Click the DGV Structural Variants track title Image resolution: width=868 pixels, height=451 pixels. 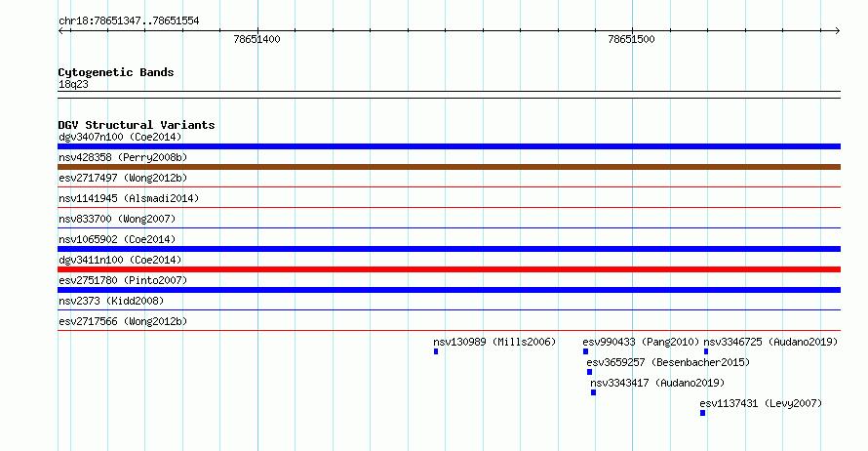pyautogui.click(x=137, y=125)
